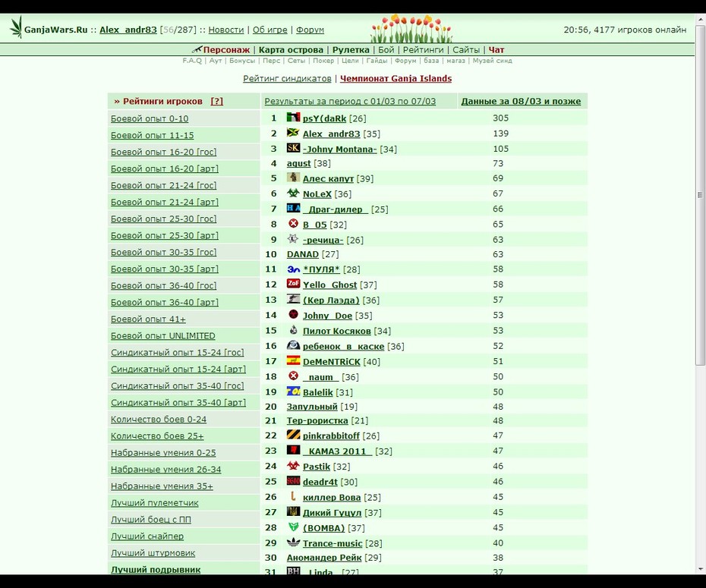Open Карта острова in main menu
Image resolution: width=706 pixels, height=588 pixels.
point(291,50)
